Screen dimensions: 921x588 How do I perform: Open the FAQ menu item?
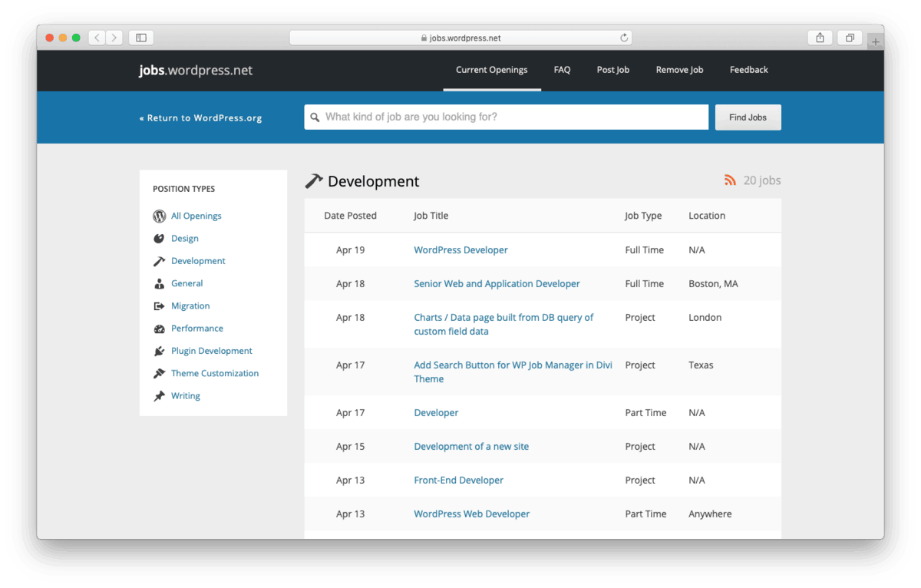[562, 70]
